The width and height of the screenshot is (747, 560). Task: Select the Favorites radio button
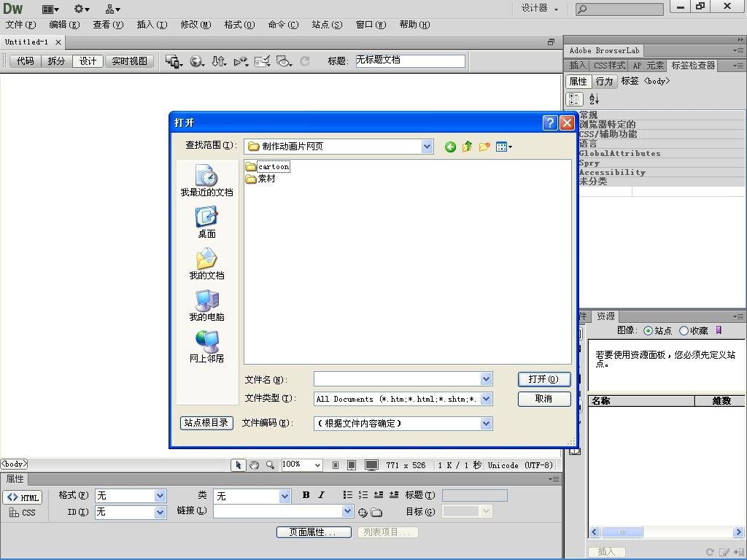[x=684, y=331]
